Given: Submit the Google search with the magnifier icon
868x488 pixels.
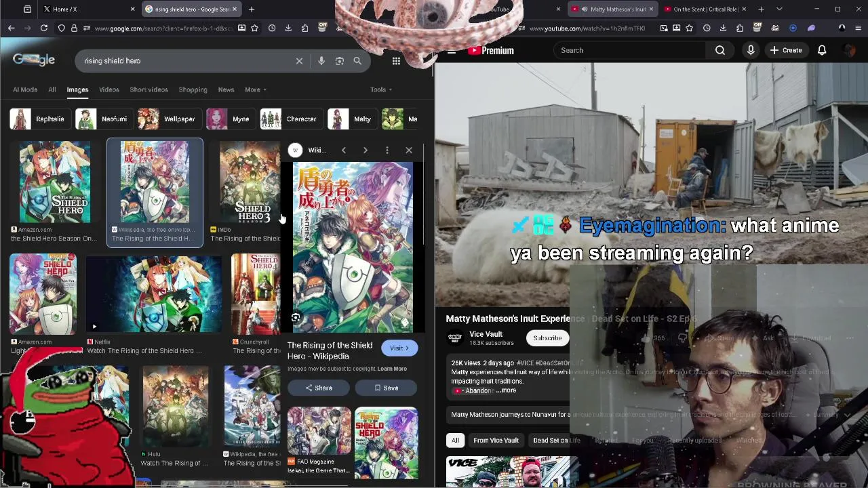Looking at the screenshot, I should point(357,61).
